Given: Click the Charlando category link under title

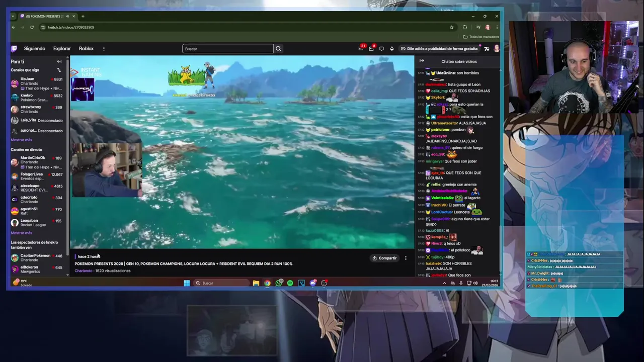Looking at the screenshot, I should click(x=84, y=270).
